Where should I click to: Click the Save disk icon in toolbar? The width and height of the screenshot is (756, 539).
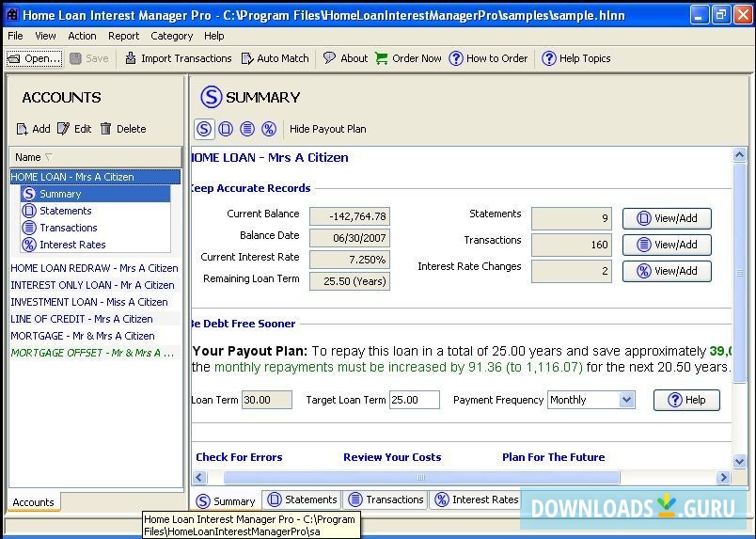click(x=76, y=58)
